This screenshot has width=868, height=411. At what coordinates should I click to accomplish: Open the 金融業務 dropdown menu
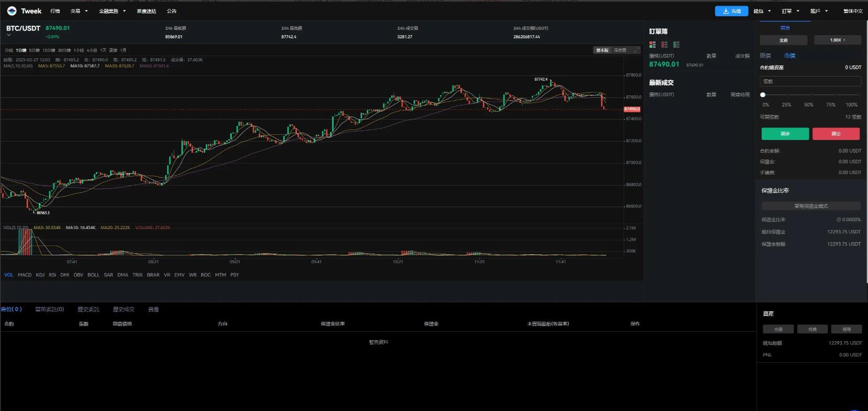[x=112, y=11]
